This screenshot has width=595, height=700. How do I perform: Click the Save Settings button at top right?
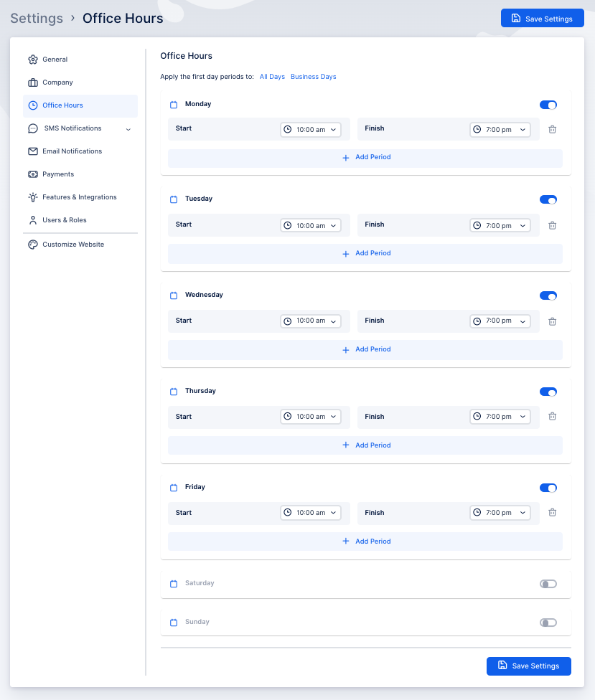pyautogui.click(x=542, y=18)
